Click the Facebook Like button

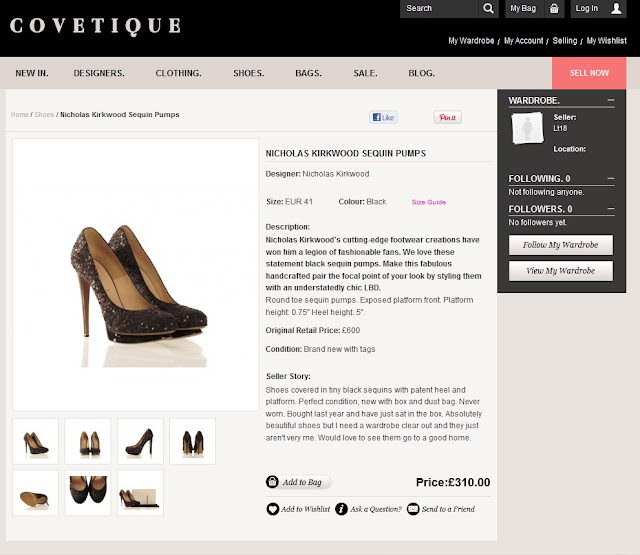point(383,118)
